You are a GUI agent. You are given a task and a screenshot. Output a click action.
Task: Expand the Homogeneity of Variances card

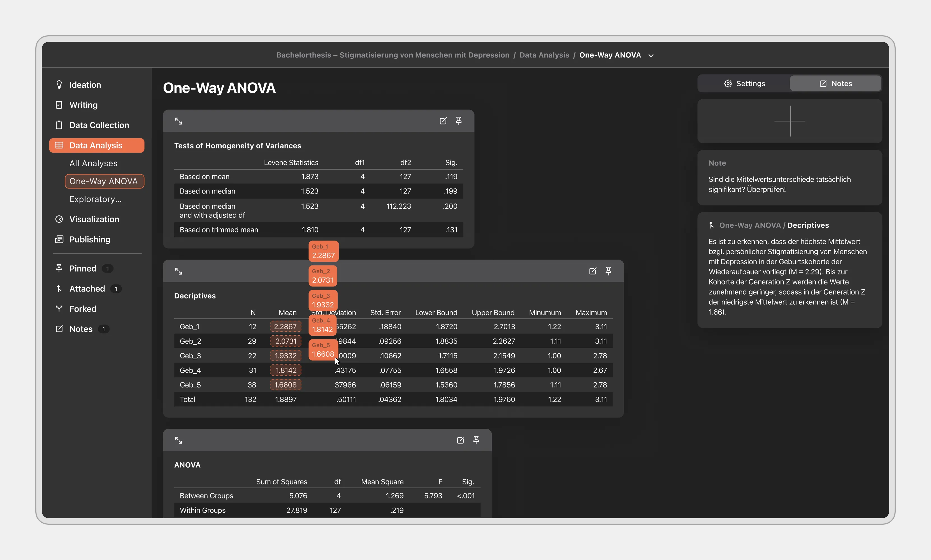(x=178, y=121)
